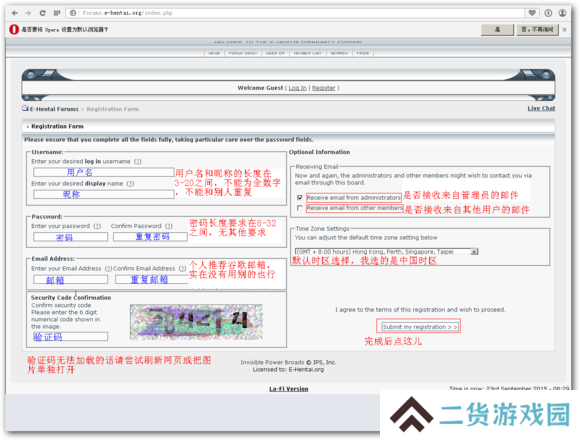The height and width of the screenshot is (440, 580).
Task: Open the (?) help next to Enter your Email Address
Action: click(108, 269)
